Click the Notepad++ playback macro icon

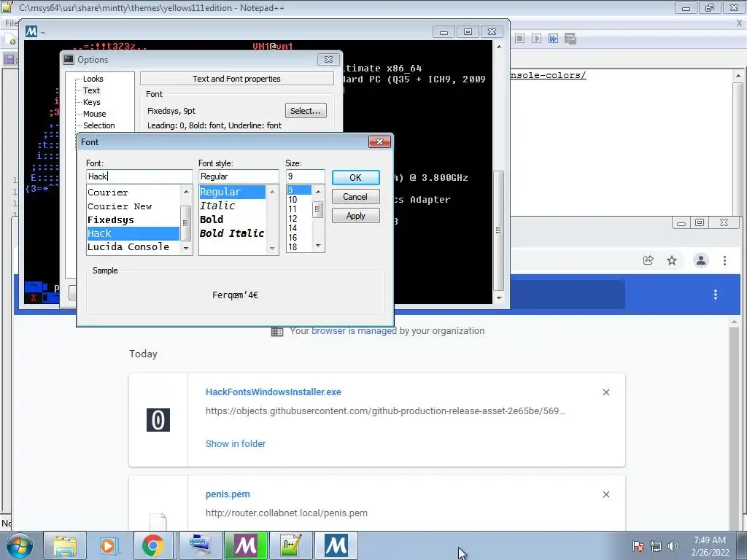point(536,38)
